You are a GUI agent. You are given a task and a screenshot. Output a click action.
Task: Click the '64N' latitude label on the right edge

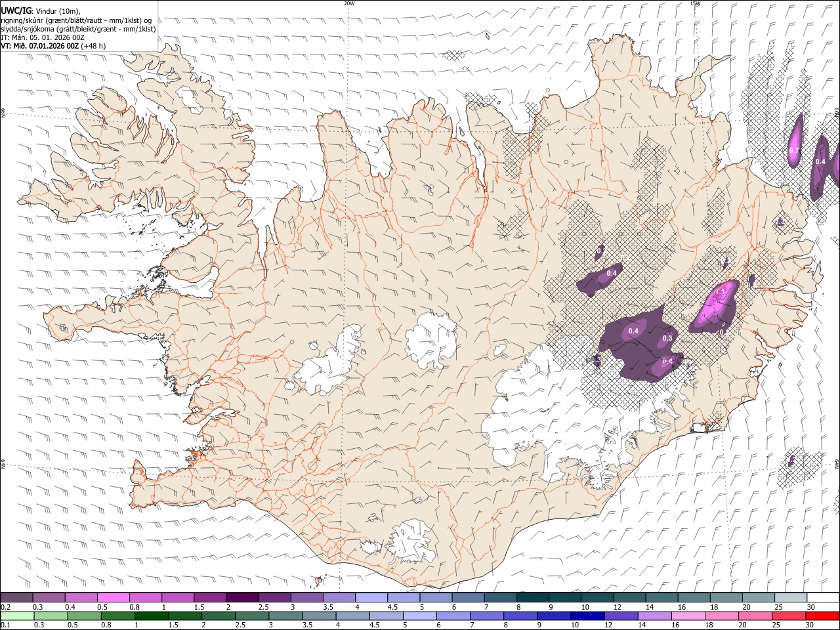point(837,463)
